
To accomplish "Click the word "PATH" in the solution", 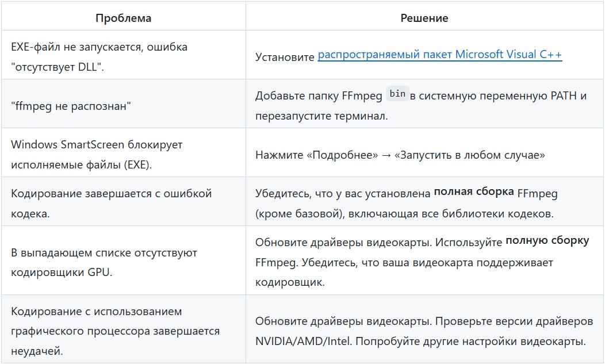I will [566, 96].
